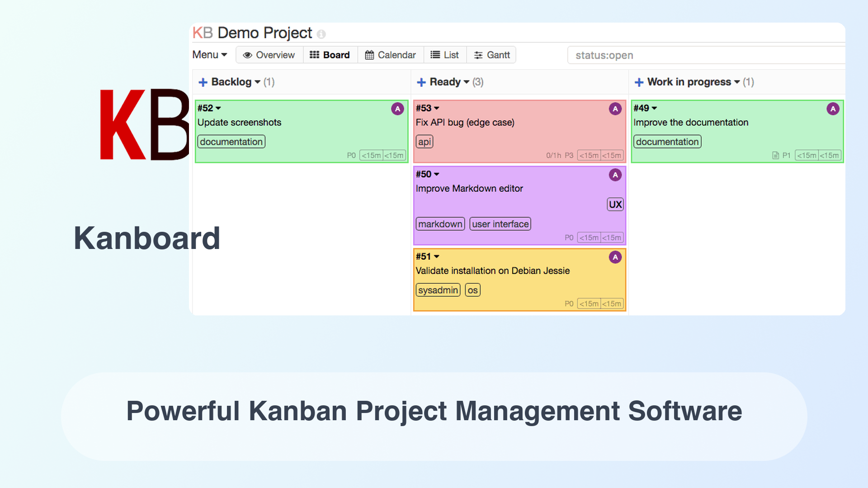The image size is (868, 488).
Task: Click the sysadmin tag on task #51
Action: point(438,290)
